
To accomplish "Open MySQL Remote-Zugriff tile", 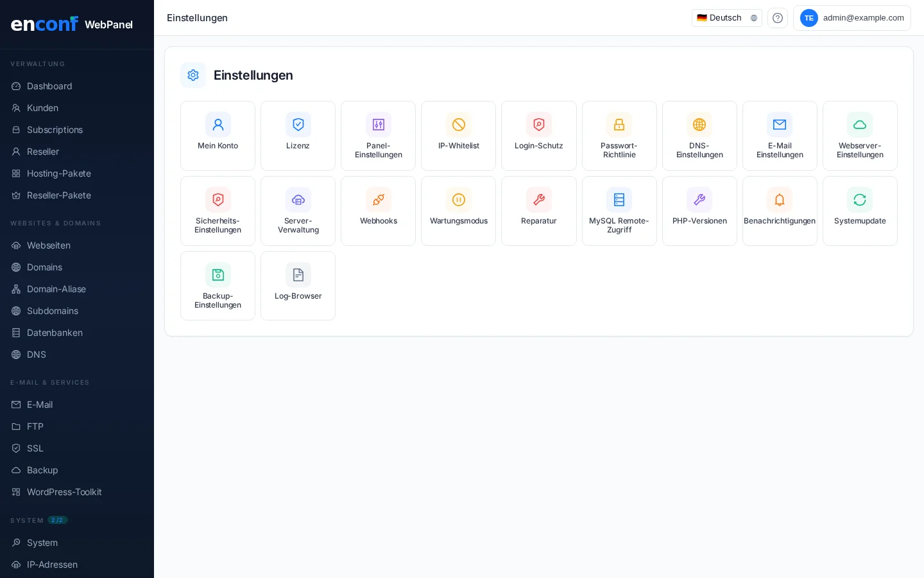I will 619,211.
